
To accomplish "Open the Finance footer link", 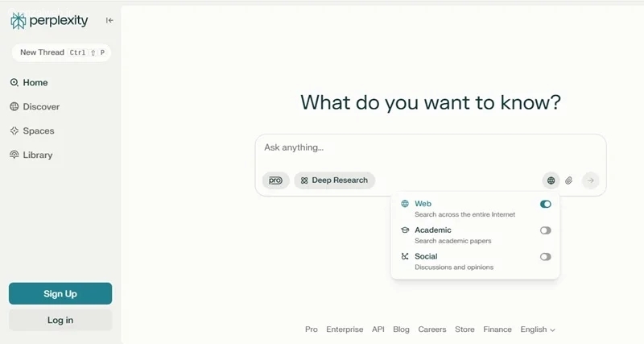I will [x=497, y=329].
